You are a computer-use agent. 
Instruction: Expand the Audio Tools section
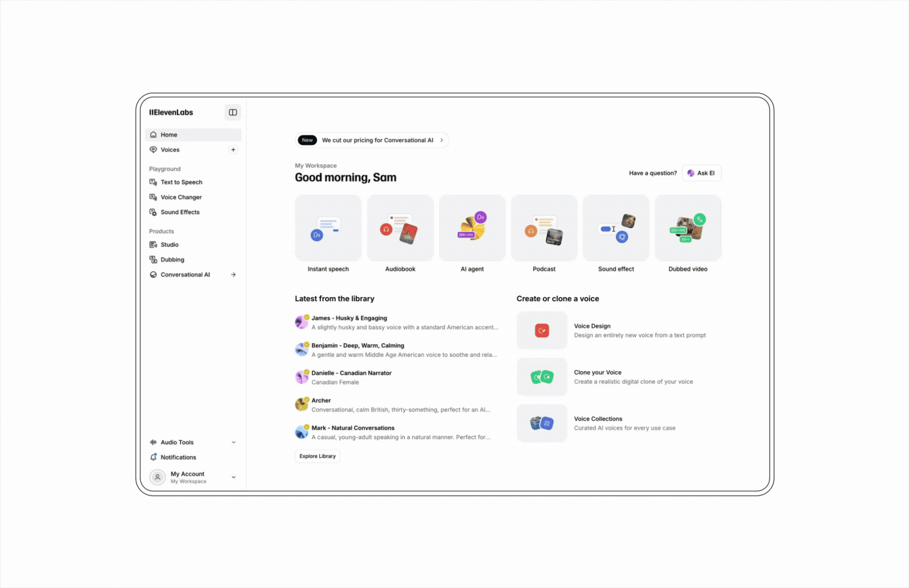234,442
